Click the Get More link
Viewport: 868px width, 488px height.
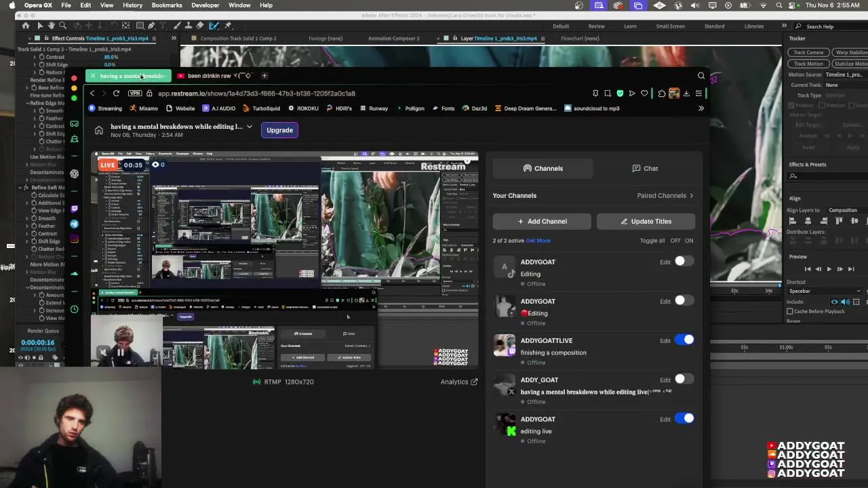click(x=538, y=241)
